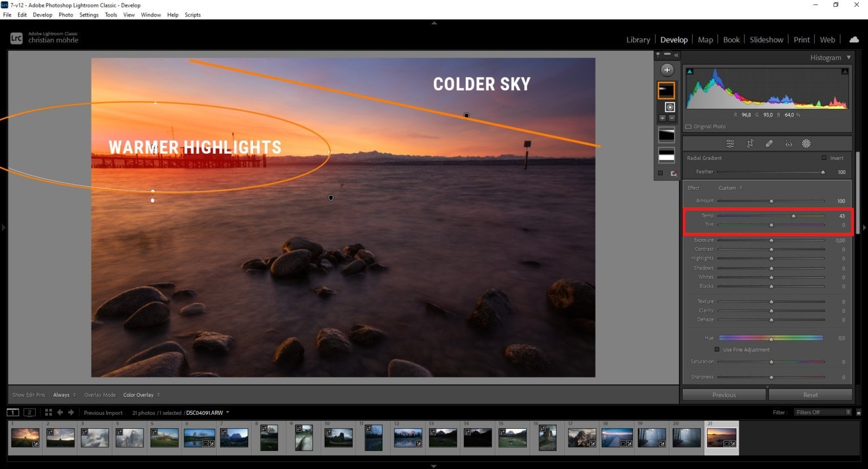This screenshot has width=868, height=469.
Task: Select the Red Eye correction tool
Action: 788,144
